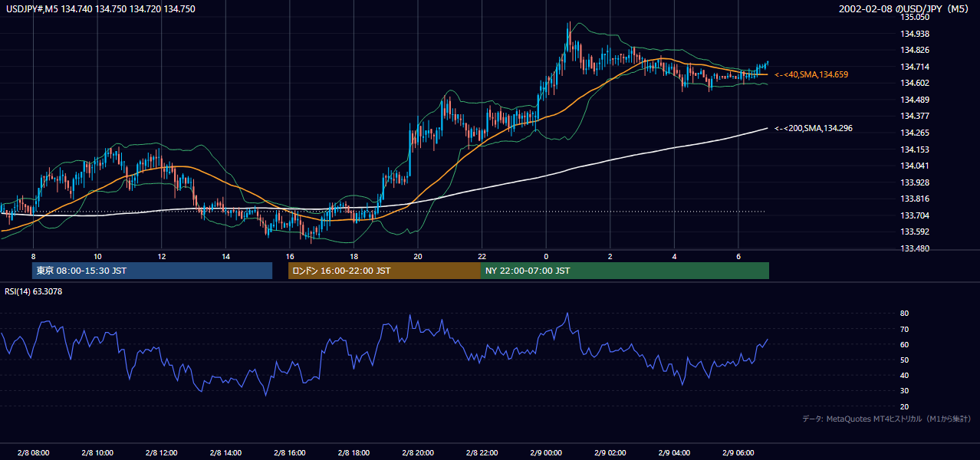Click hour tick 16 below the price chart
The width and height of the screenshot is (980, 460).
tap(289, 256)
